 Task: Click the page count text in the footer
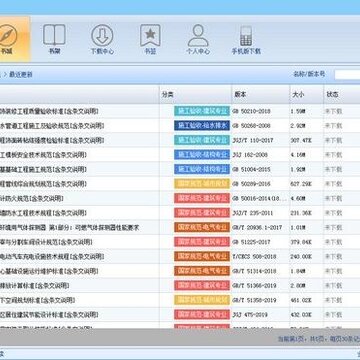coord(319,339)
